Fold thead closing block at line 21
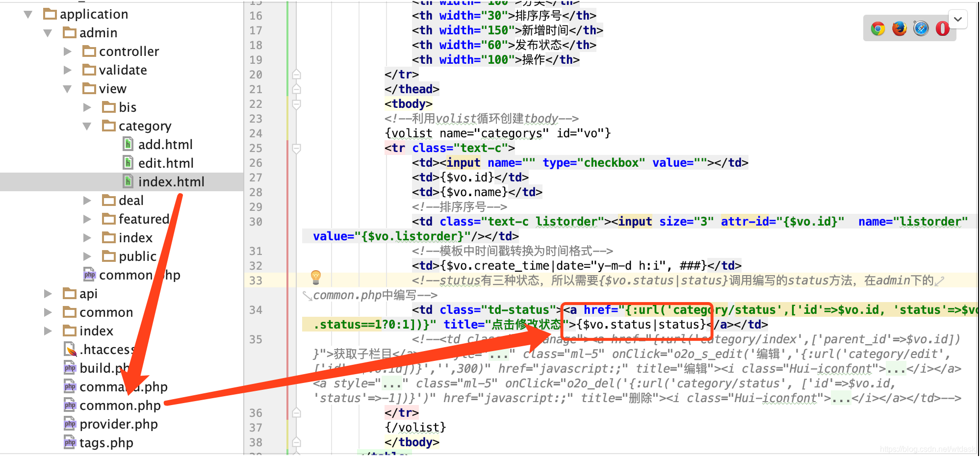This screenshot has width=980, height=458. click(296, 89)
